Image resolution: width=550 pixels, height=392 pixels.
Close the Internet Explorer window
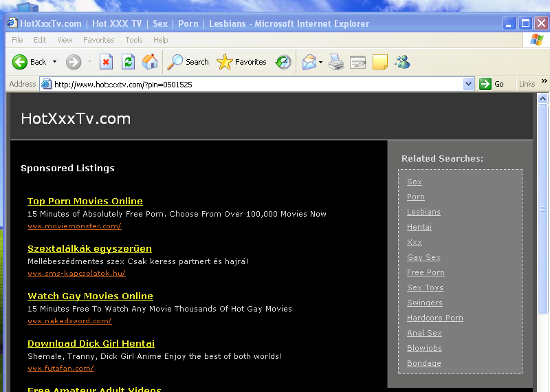(542, 23)
